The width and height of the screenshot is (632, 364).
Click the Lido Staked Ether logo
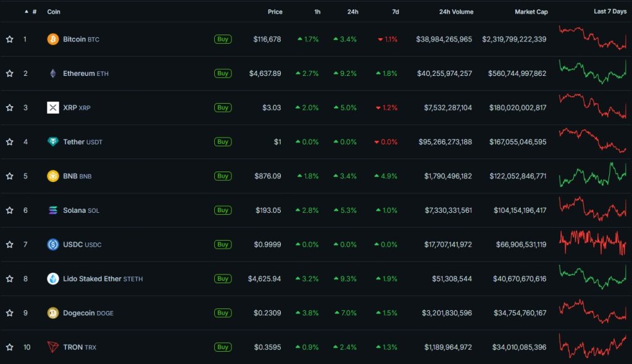pyautogui.click(x=54, y=278)
